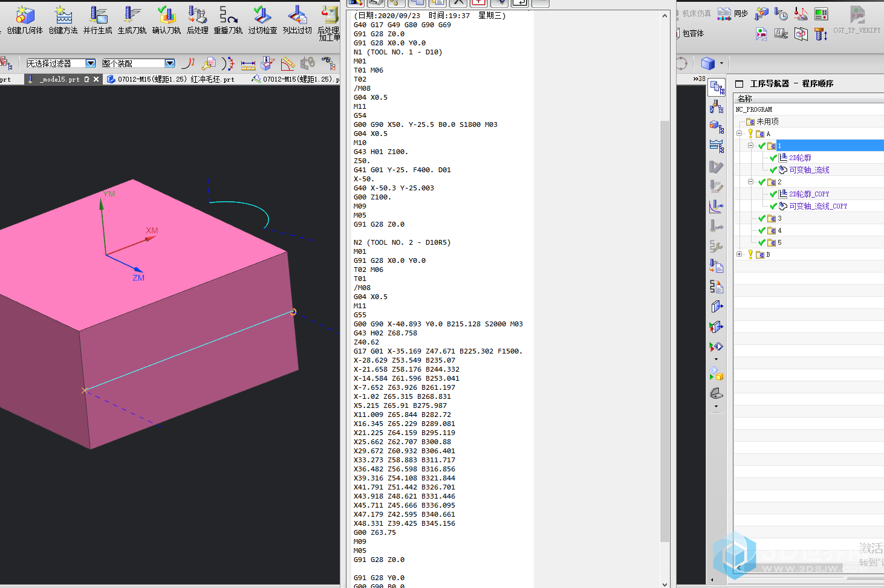This screenshot has height=588, width=884.
Task: Open the 整个装配 selection scope dropdown
Action: click(170, 63)
